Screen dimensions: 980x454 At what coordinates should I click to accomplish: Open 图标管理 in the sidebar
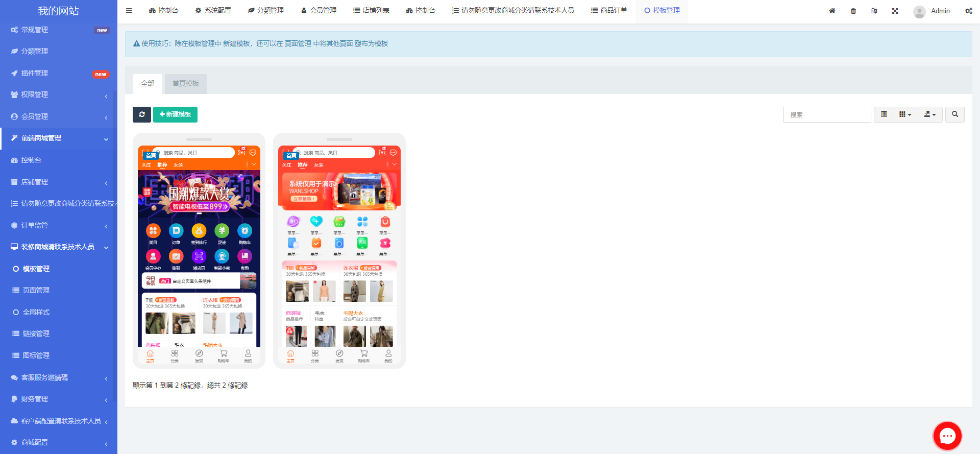click(x=59, y=355)
